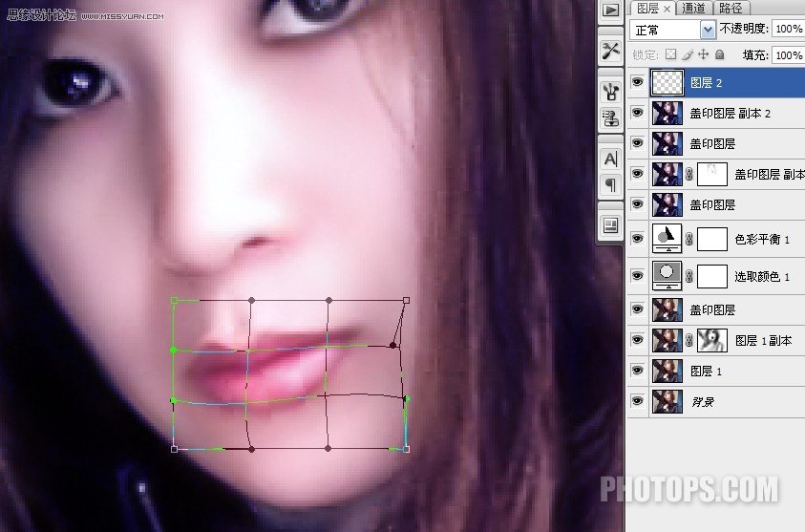This screenshot has height=532, width=805.
Task: Open the Paragraph panel pilcrow icon
Action: (x=610, y=185)
